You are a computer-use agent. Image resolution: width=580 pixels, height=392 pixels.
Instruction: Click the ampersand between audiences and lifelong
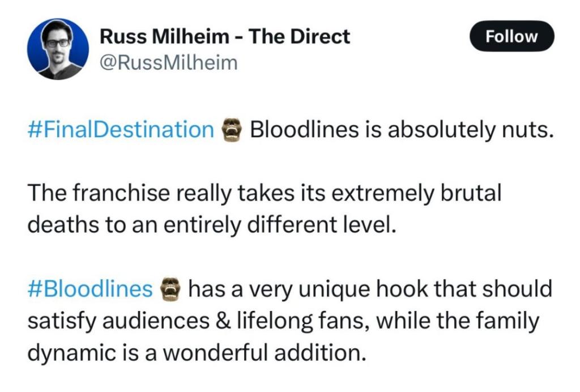point(222,321)
